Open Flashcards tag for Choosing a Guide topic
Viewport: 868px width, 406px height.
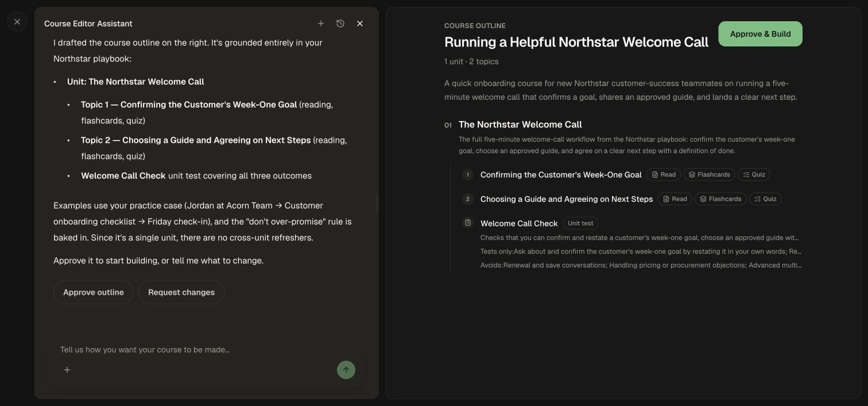[x=720, y=199]
